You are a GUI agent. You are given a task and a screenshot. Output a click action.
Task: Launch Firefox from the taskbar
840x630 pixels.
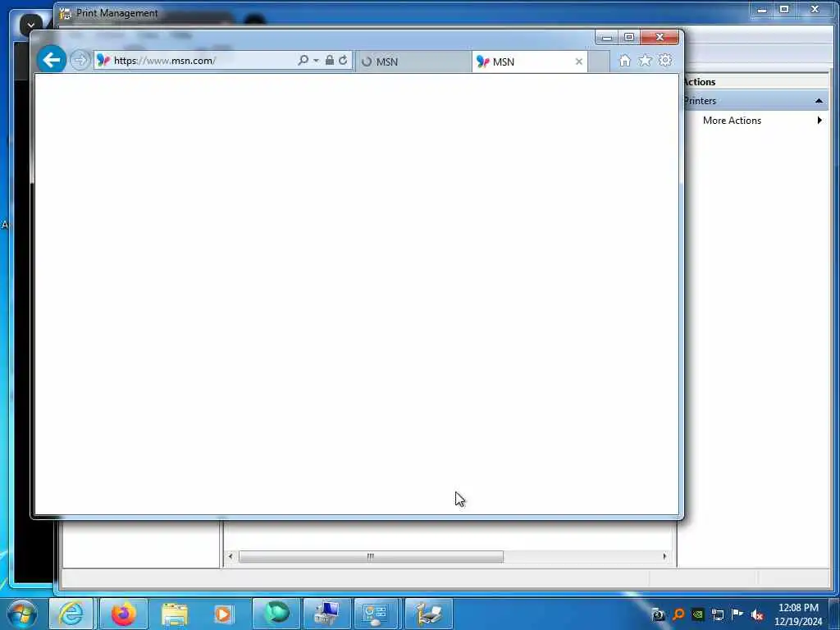(x=124, y=614)
